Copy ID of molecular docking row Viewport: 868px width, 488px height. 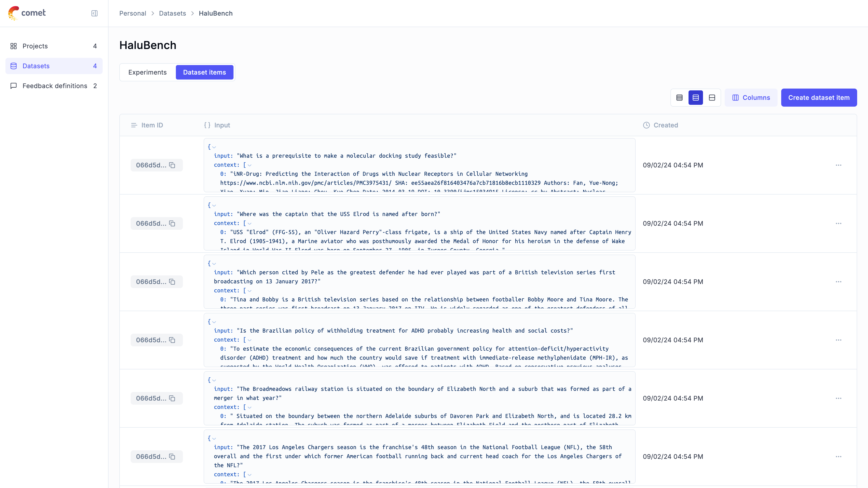pyautogui.click(x=172, y=165)
